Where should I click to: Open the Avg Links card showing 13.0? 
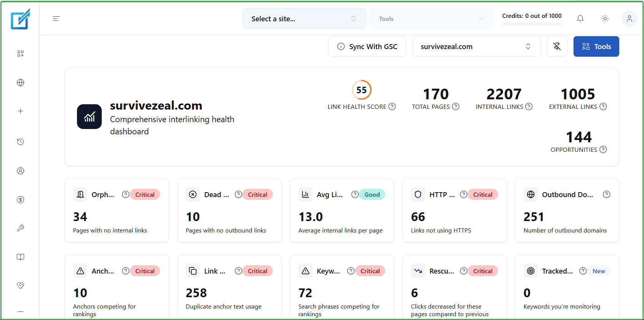click(342, 210)
